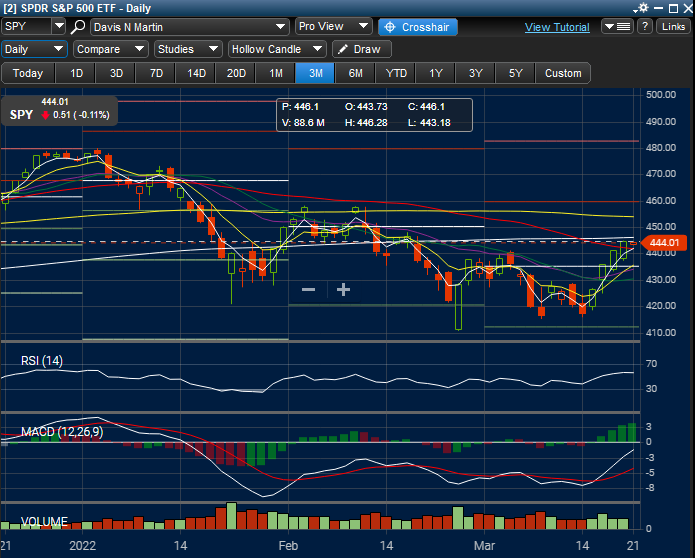
Task: Click the 410.00 price axis label
Action: 661,332
